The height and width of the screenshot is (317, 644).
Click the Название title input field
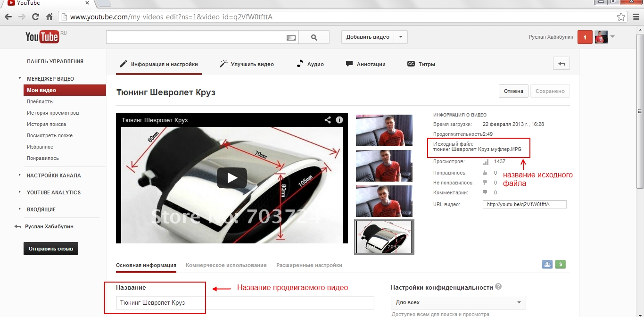click(245, 302)
